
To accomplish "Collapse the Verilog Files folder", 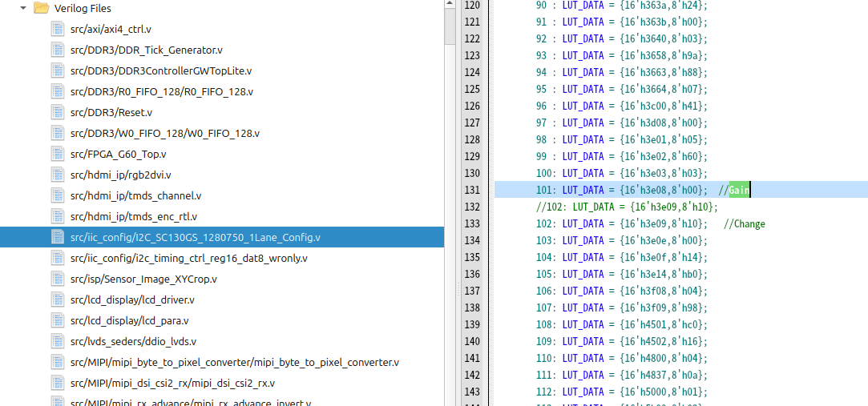I will [x=22, y=8].
